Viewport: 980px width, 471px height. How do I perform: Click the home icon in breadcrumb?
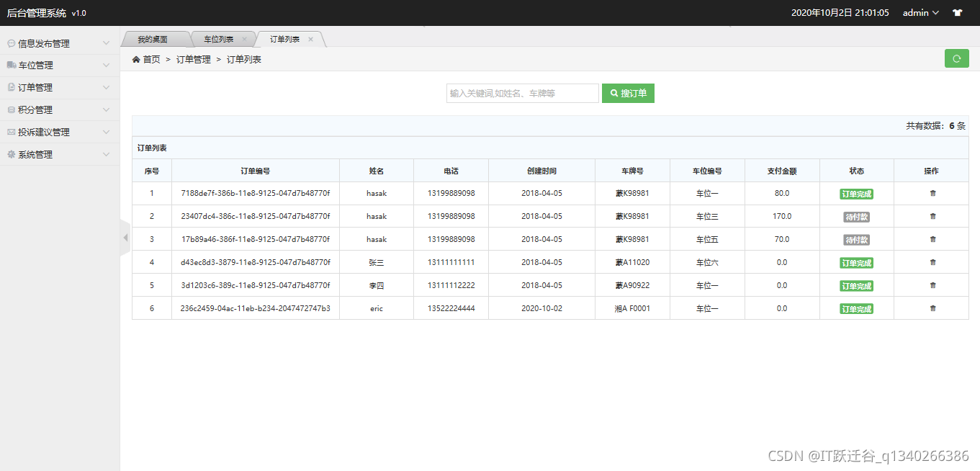tap(136, 59)
